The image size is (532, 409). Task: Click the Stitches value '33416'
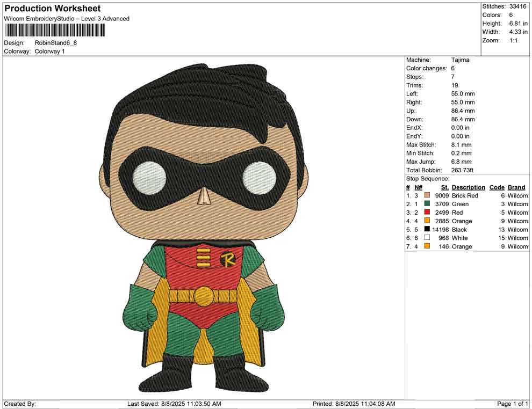(x=517, y=6)
